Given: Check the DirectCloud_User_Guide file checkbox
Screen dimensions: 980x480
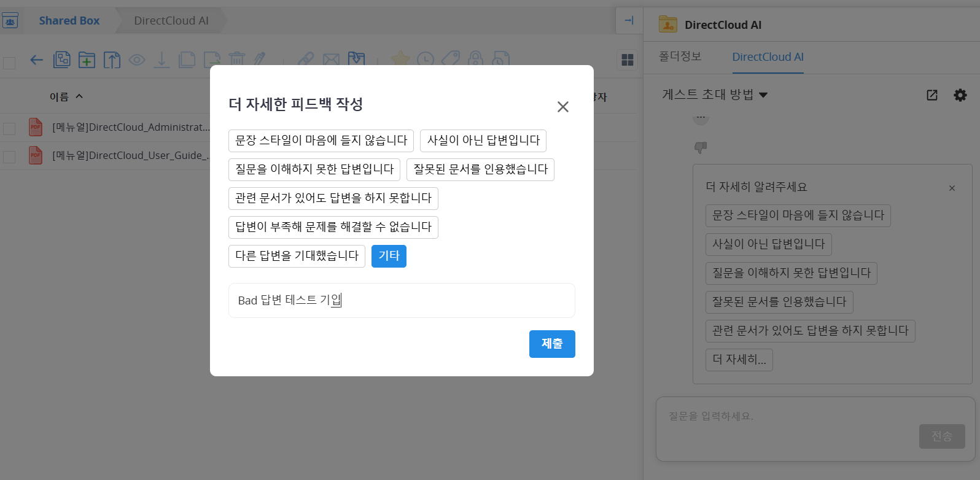Looking at the screenshot, I should coord(9,157).
